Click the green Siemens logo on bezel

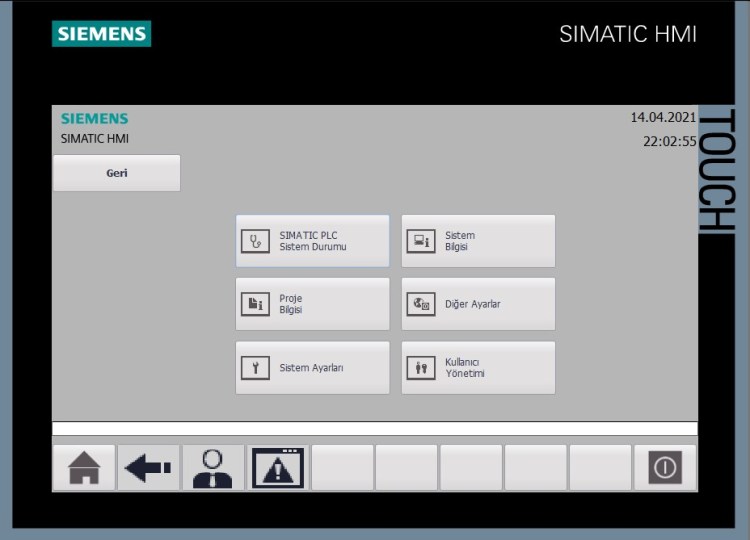tap(101, 33)
